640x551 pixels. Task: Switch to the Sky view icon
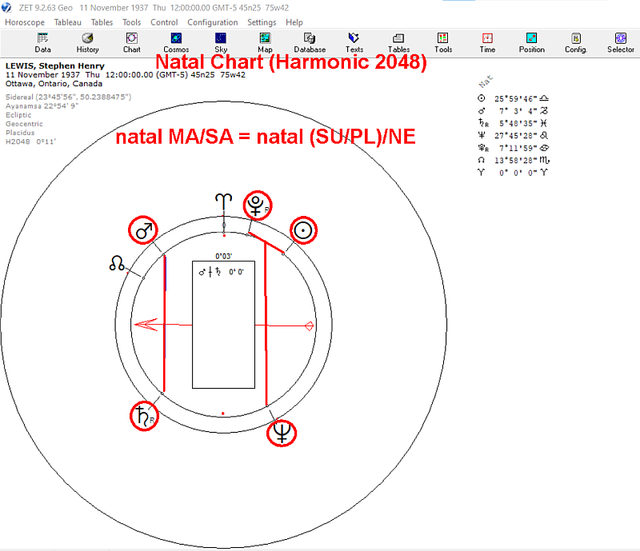pos(220,43)
